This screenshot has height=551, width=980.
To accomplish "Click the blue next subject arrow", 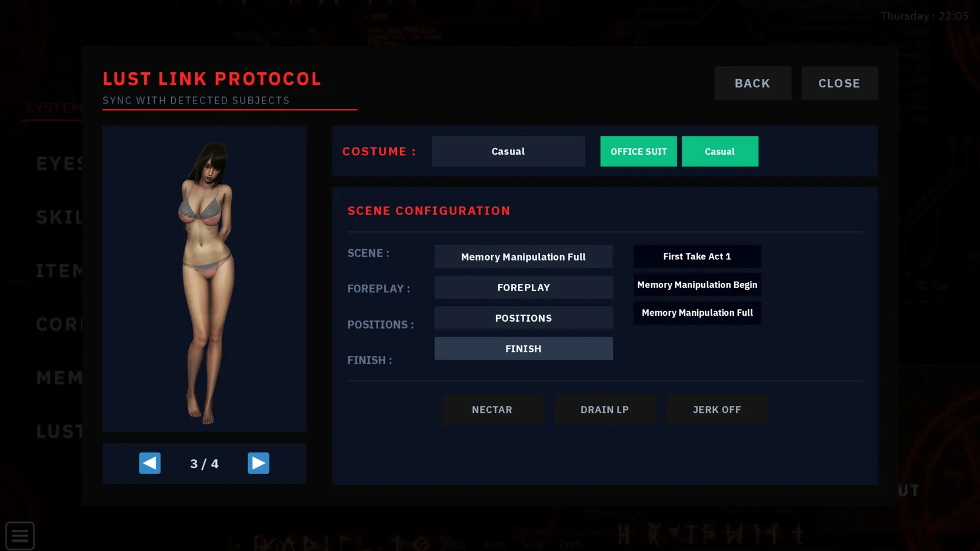I will coord(258,463).
